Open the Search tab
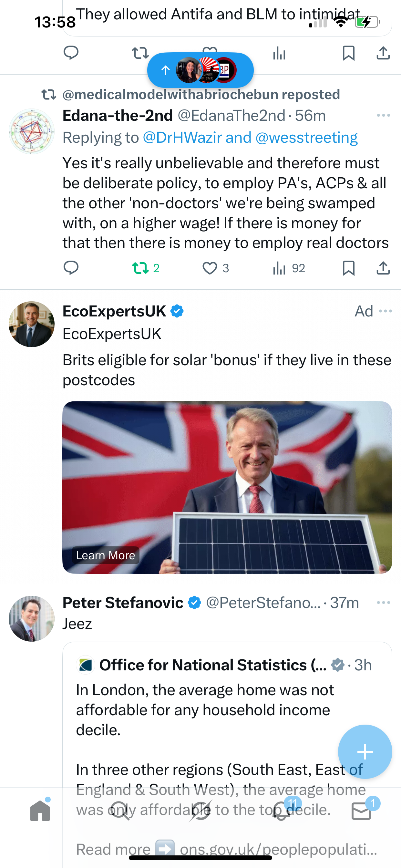The width and height of the screenshot is (401, 868). [120, 811]
